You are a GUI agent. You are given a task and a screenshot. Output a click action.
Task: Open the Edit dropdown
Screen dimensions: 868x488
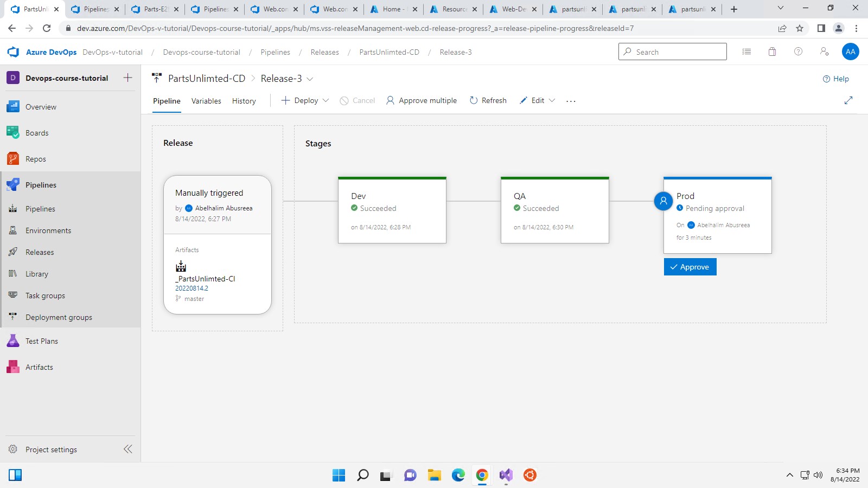[x=538, y=100]
